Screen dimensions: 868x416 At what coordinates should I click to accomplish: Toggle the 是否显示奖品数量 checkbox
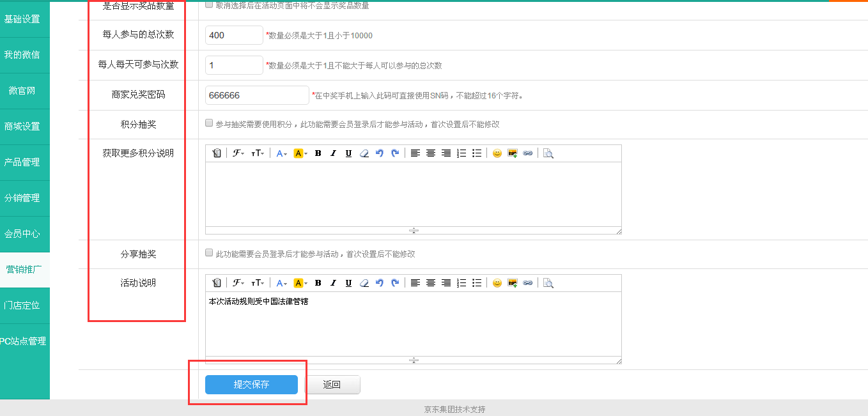pos(209,4)
